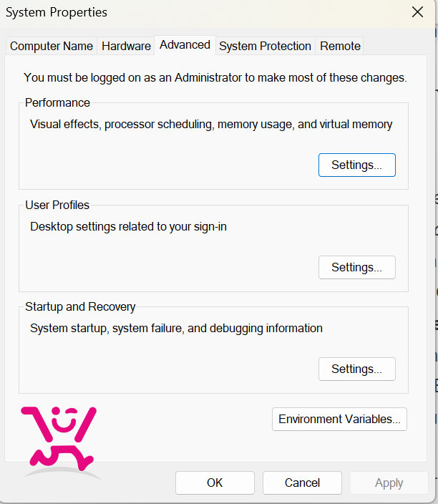This screenshot has width=438, height=504.
Task: Open Startup and Recovery Settings button
Action: (x=356, y=369)
